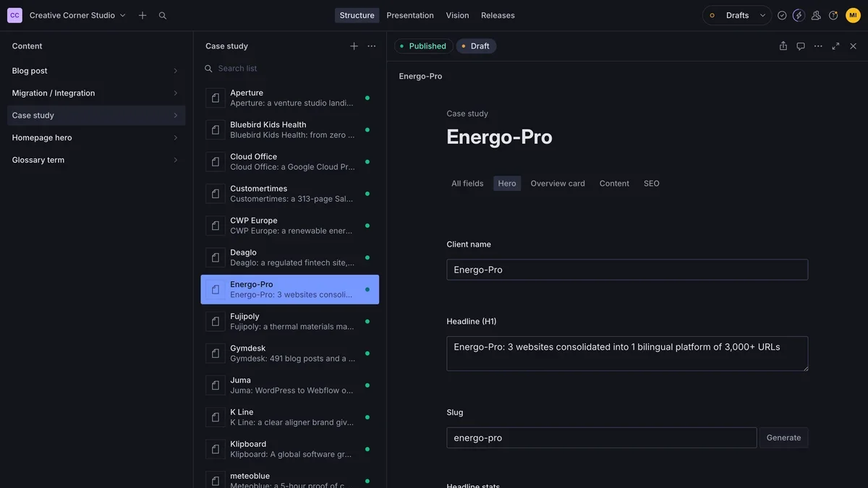
Task: Open the Creative Corner Studio workspace dropdown
Action: coord(77,15)
